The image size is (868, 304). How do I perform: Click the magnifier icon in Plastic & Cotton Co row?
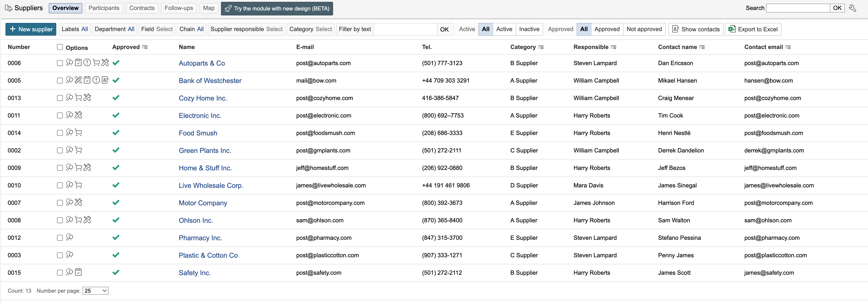click(69, 255)
